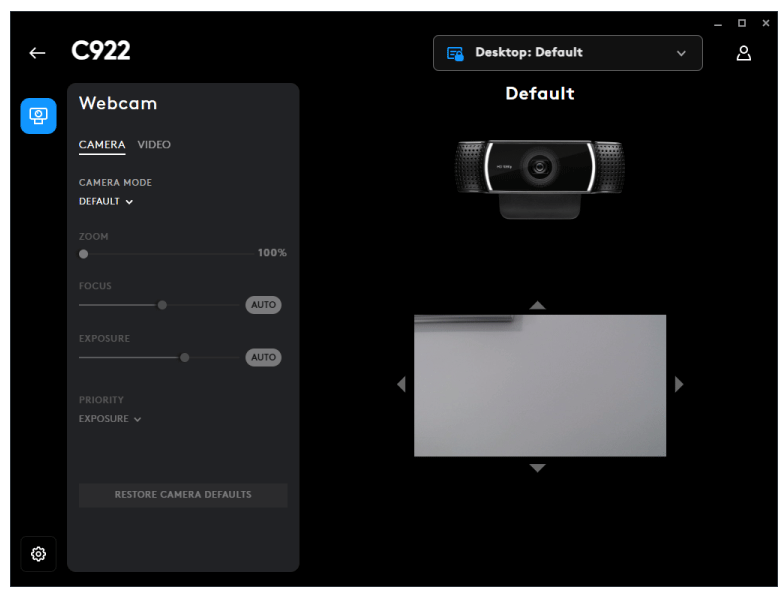Pan camera preview right with the arrow
This screenshot has width=784, height=592.
pyautogui.click(x=678, y=384)
